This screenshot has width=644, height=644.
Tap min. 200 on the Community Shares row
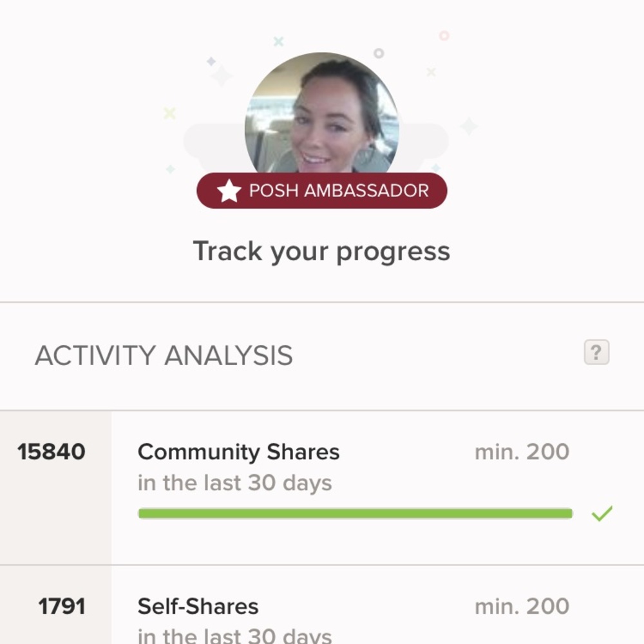click(522, 452)
